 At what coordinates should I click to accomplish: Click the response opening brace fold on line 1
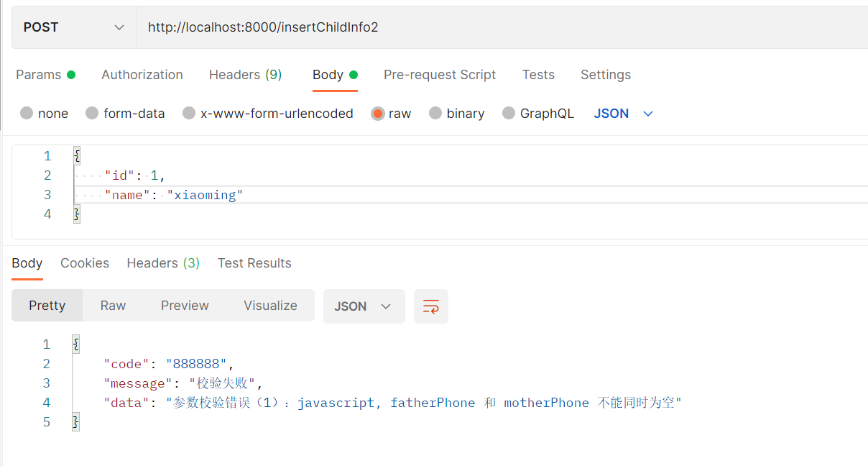pos(76,344)
